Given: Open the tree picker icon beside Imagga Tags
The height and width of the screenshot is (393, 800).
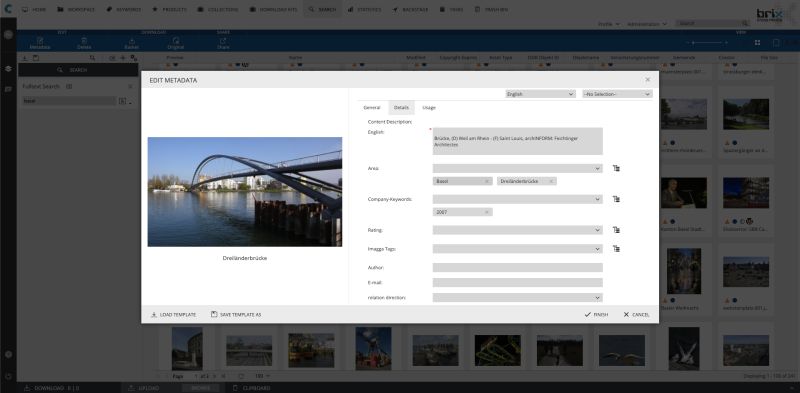Looking at the screenshot, I should coord(616,249).
